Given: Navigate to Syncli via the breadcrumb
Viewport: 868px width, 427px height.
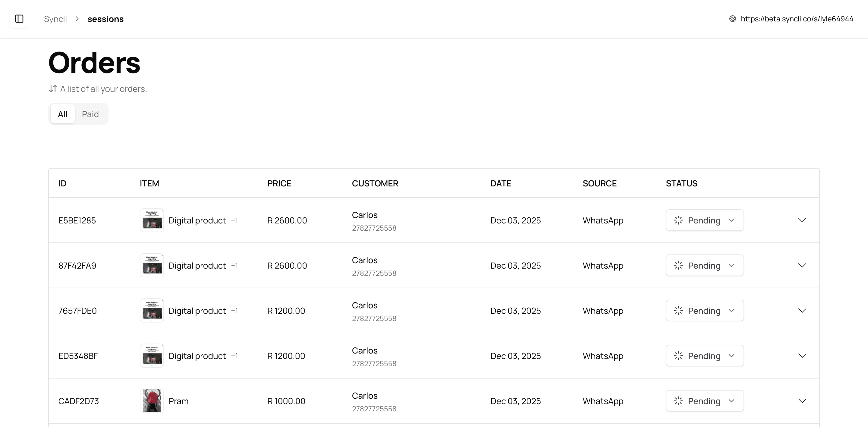Looking at the screenshot, I should (55, 19).
